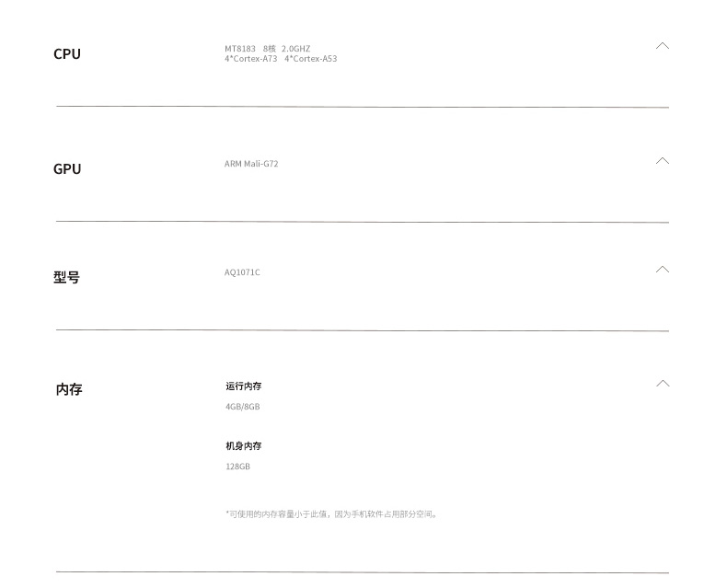Collapse the CPU section chevron

pyautogui.click(x=662, y=45)
